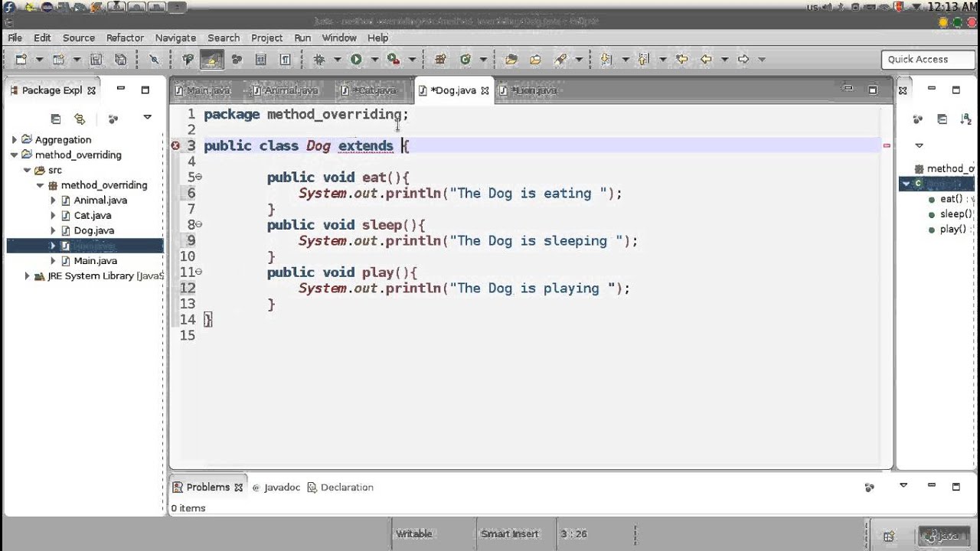The image size is (980, 551).
Task: Expand the JRE System Library node
Action: [27, 275]
